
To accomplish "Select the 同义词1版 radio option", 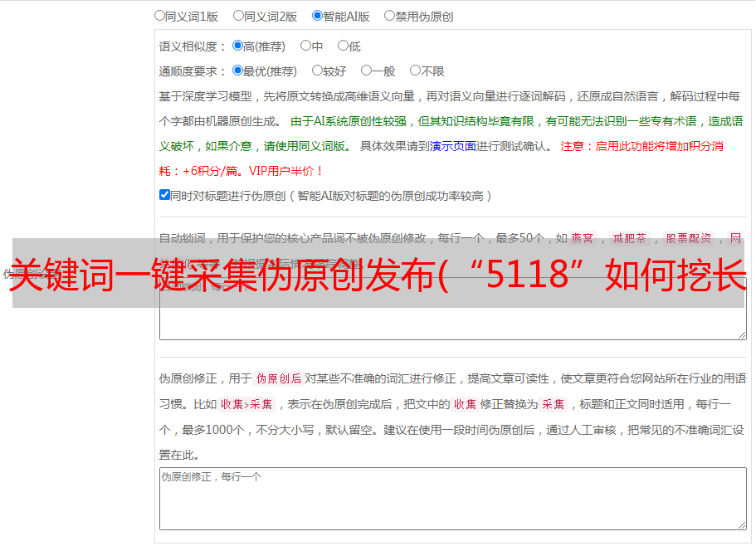I will coord(160,16).
